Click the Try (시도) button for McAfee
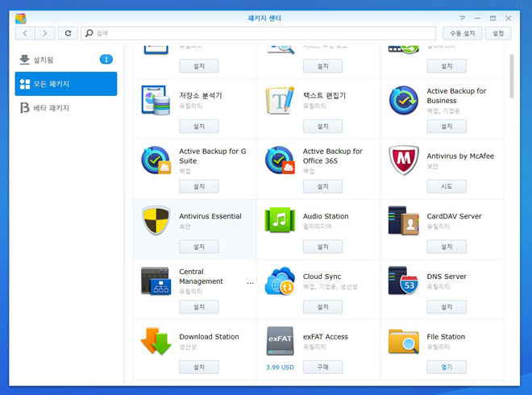532x395 pixels. tap(447, 186)
